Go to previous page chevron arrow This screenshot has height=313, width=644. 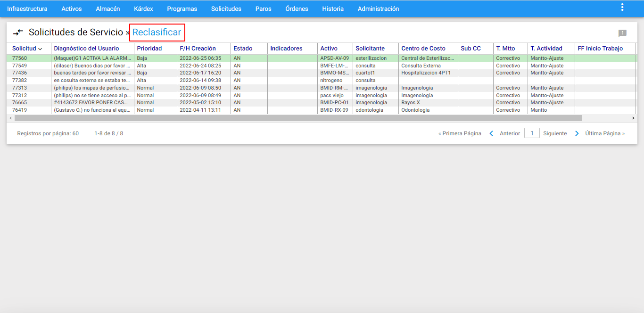491,133
